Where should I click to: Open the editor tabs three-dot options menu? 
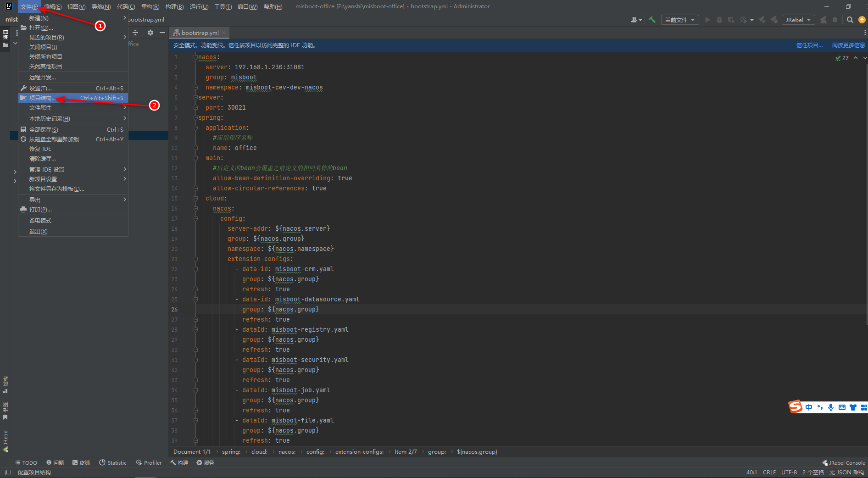point(865,33)
